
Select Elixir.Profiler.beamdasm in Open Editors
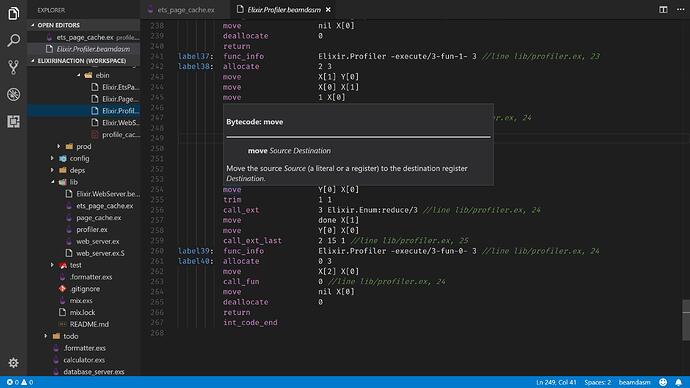tap(84, 49)
